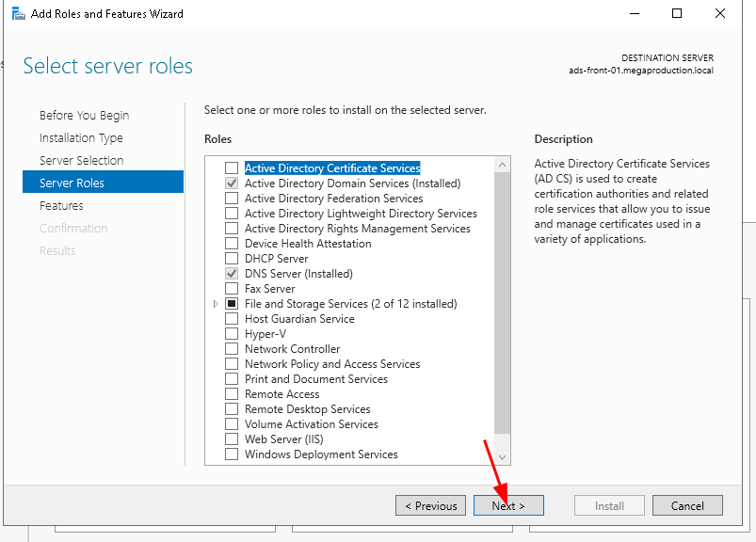Go to Before You Begin step
756x542 pixels.
click(84, 116)
